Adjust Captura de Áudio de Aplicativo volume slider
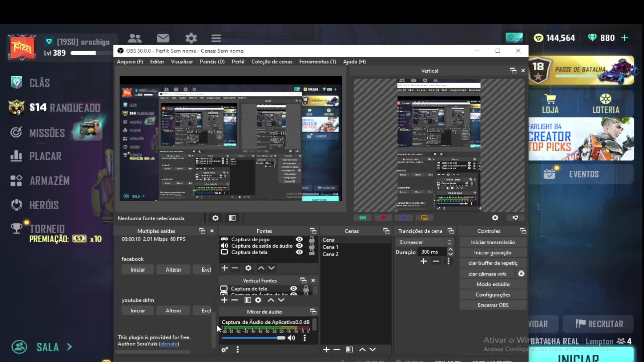 (x=254, y=338)
